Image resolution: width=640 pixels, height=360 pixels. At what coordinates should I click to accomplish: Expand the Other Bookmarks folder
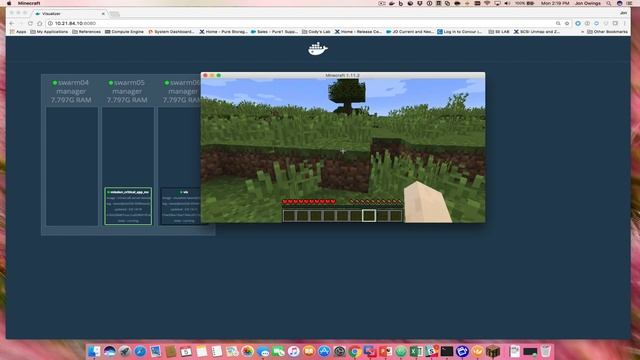607,31
